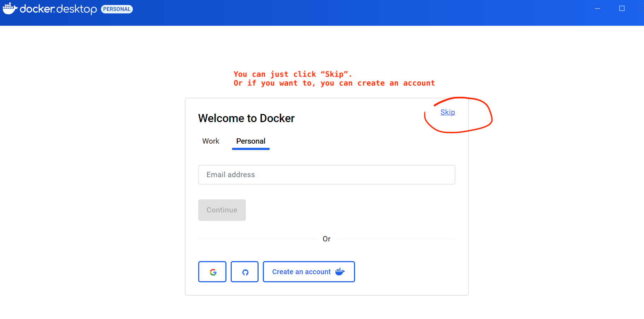
Task: Click the "Welcome to Docker" heading
Action: [x=246, y=118]
